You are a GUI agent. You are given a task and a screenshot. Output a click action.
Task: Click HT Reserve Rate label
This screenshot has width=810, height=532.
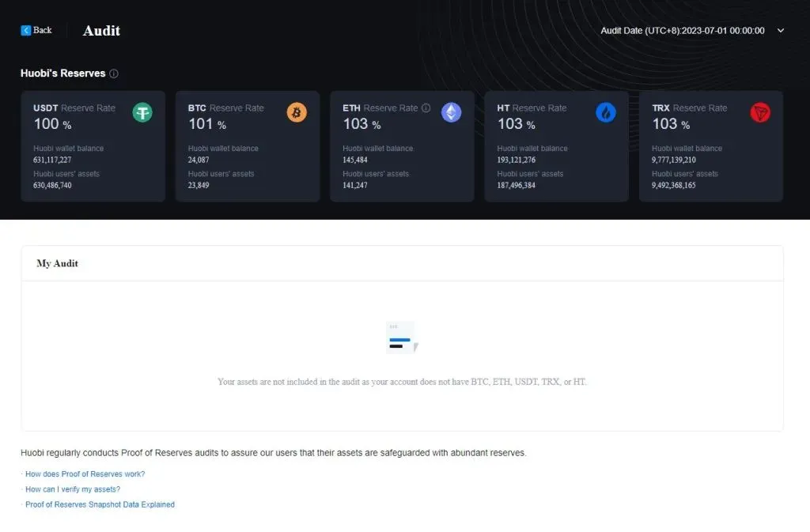click(532, 108)
